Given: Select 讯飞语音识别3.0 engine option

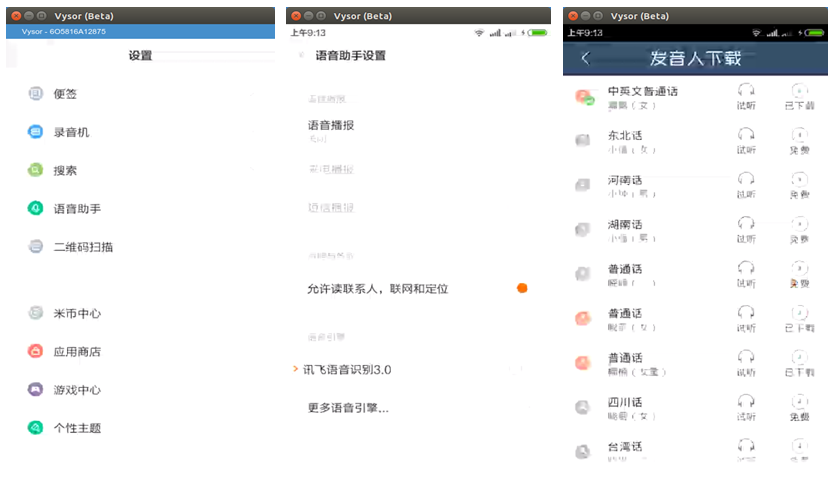Looking at the screenshot, I should click(x=347, y=370).
